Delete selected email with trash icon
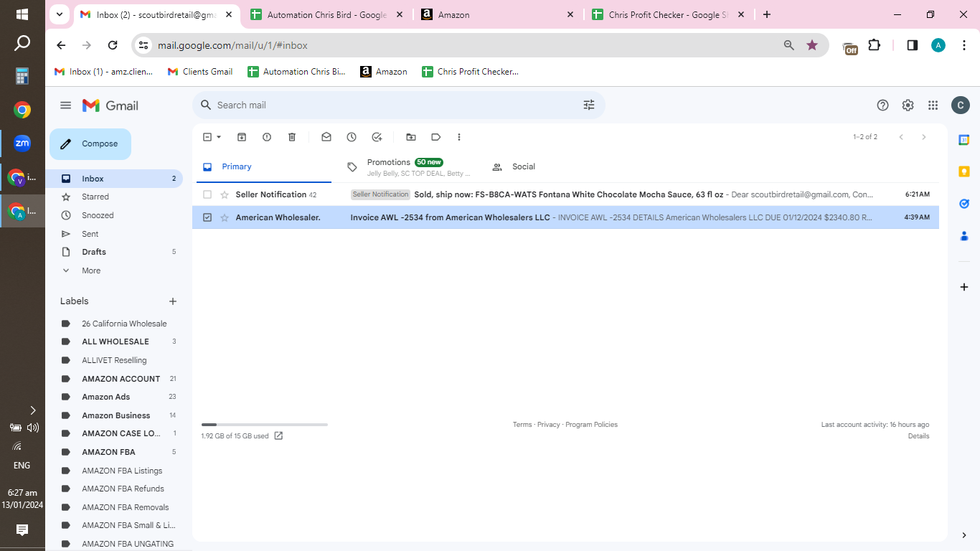980x551 pixels. pos(292,137)
